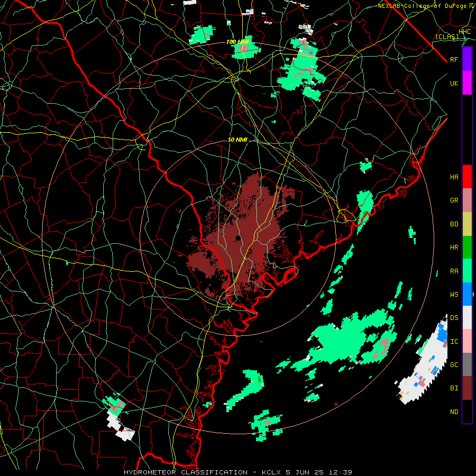This screenshot has width=476, height=476.
Task: Click the "HHC" product code text
Action: click(x=464, y=31)
